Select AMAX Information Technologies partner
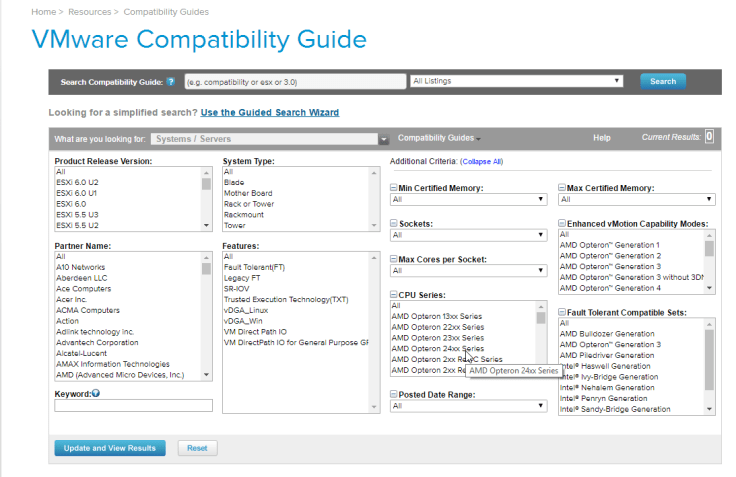The image size is (736, 477). tap(113, 364)
